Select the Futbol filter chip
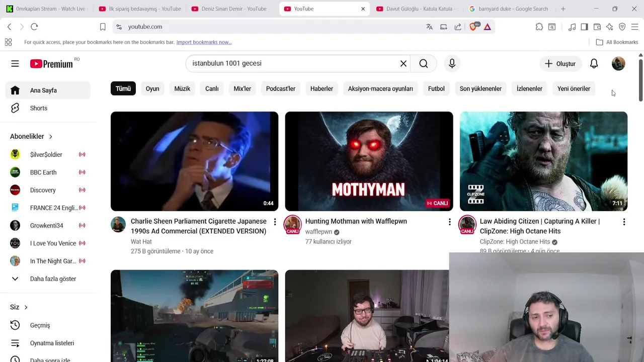Viewport: 644px width, 362px height. pyautogui.click(x=436, y=88)
